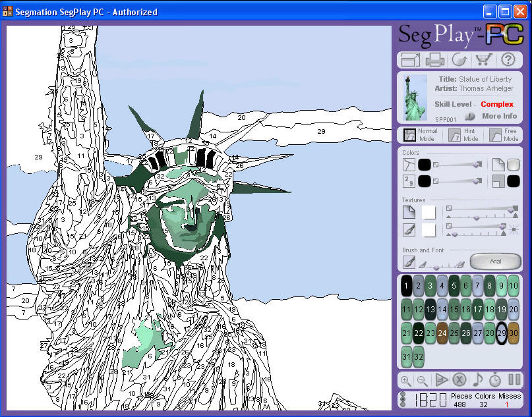532x417 pixels.
Task: Select color swatch number 13
Action: [x=430, y=310]
